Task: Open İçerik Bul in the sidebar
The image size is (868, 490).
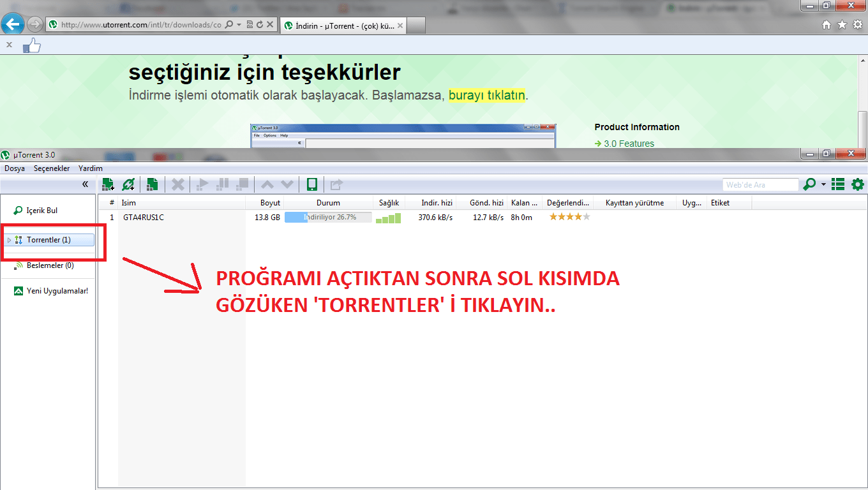Action: pyautogui.click(x=42, y=211)
